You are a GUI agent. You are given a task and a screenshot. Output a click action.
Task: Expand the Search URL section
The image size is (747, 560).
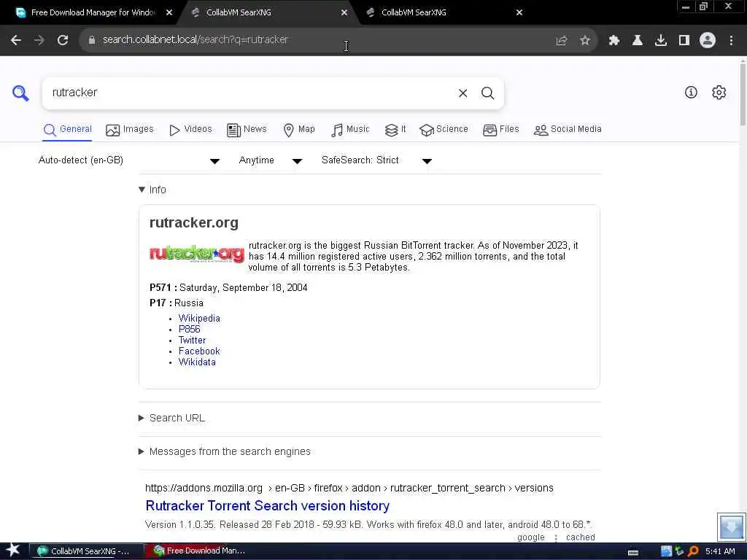(x=171, y=418)
